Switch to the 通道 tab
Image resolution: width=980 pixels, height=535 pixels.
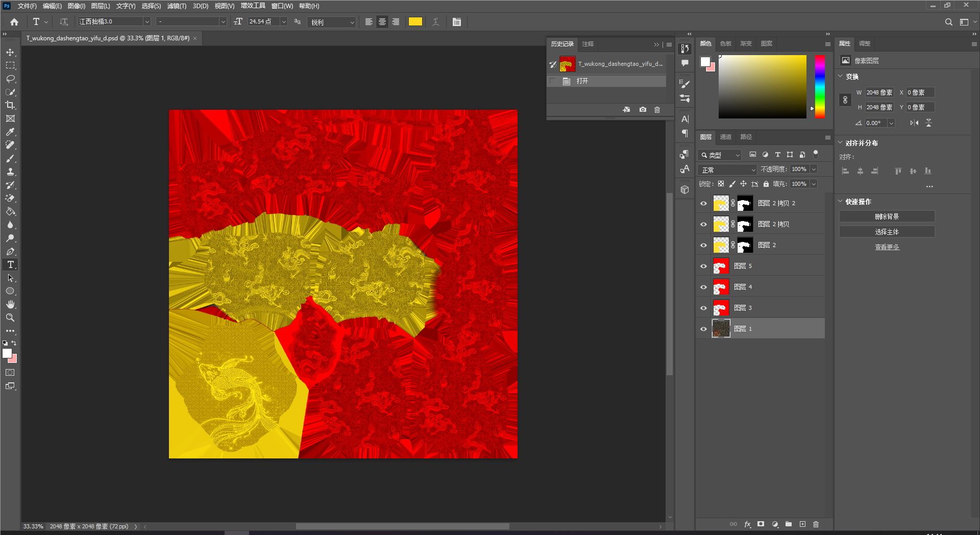725,137
